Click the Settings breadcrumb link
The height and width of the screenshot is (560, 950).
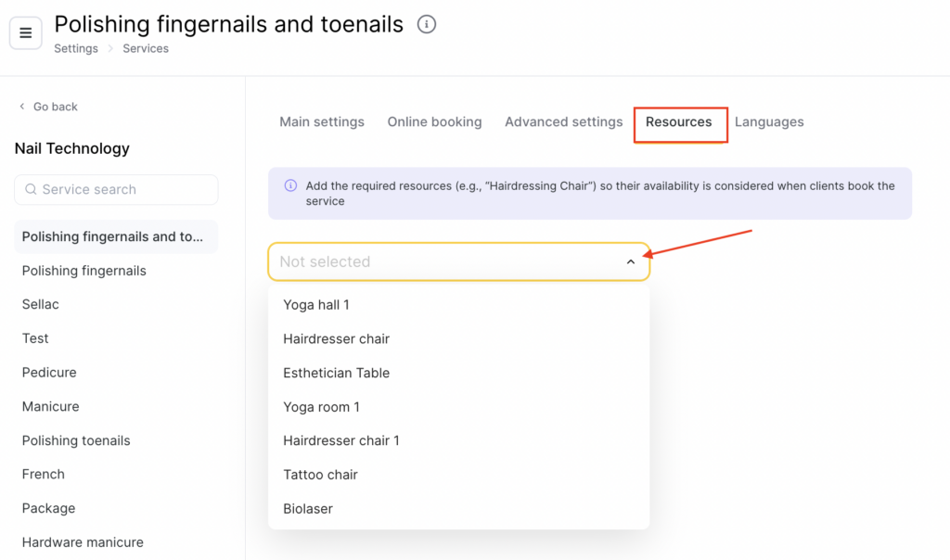pos(76,48)
